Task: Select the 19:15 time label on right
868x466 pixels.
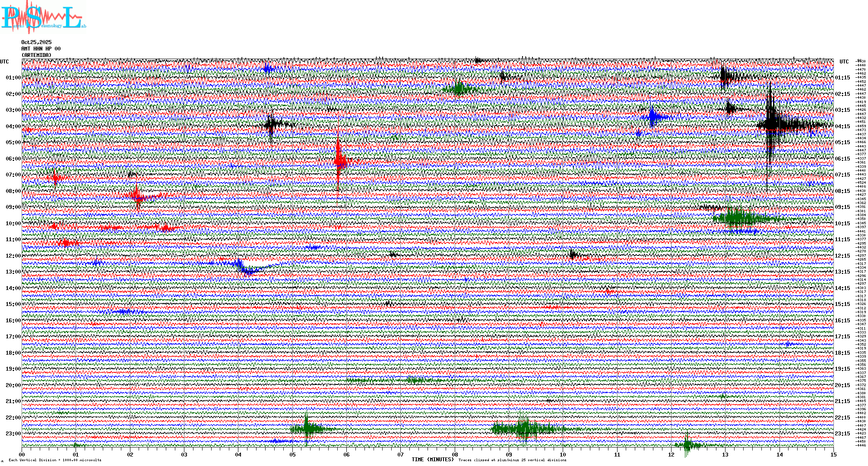Action: pyautogui.click(x=842, y=369)
